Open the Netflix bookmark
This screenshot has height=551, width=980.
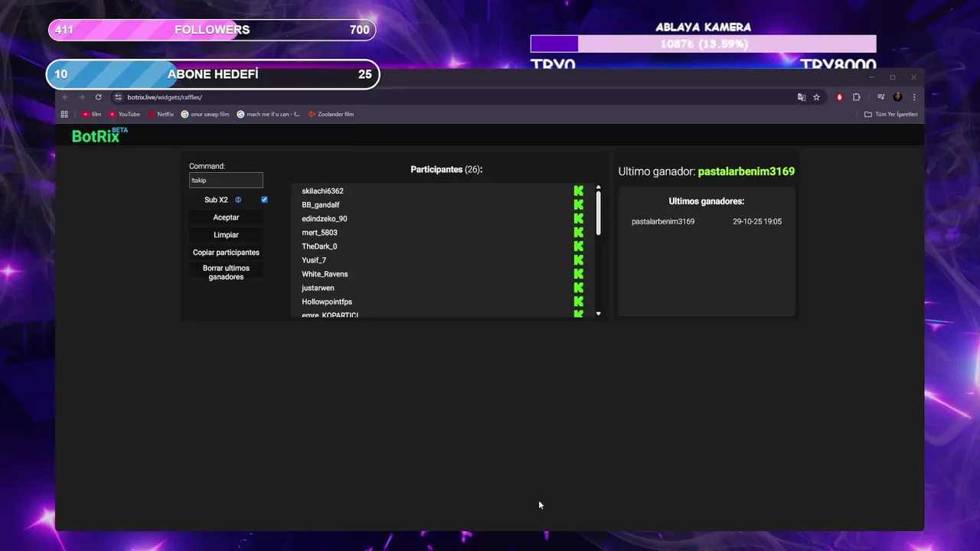(x=161, y=114)
